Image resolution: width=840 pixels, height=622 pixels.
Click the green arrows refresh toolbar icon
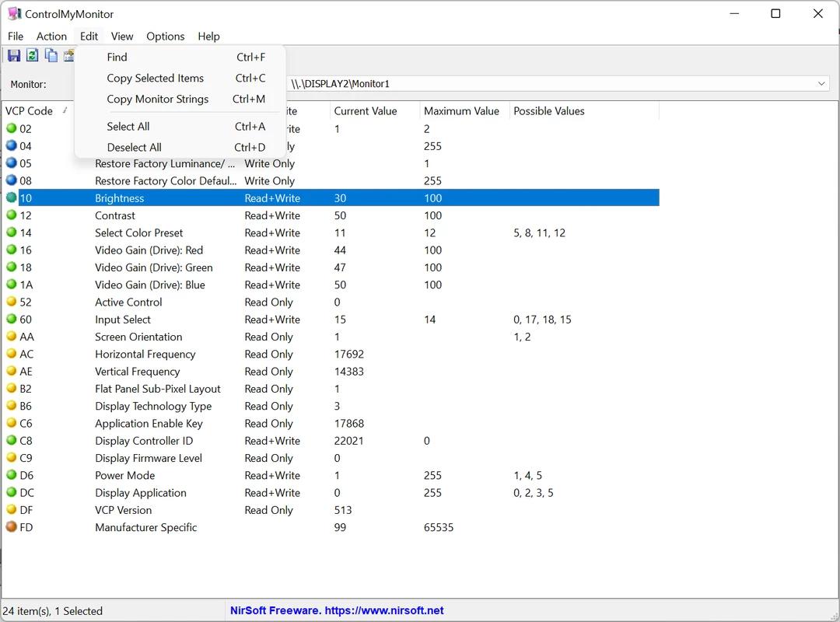click(x=32, y=55)
